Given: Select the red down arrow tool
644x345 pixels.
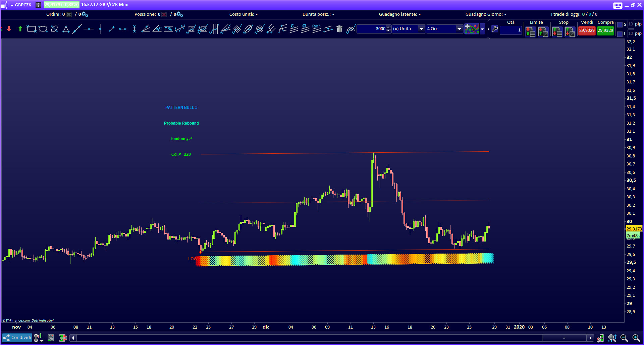Looking at the screenshot, I should tap(9, 29).
